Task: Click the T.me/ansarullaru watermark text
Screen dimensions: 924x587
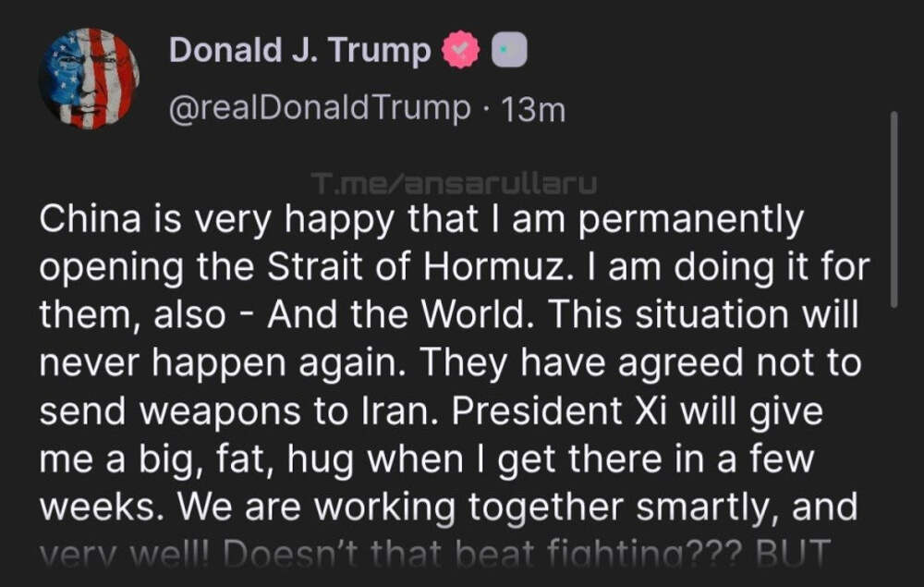Action: tap(453, 185)
